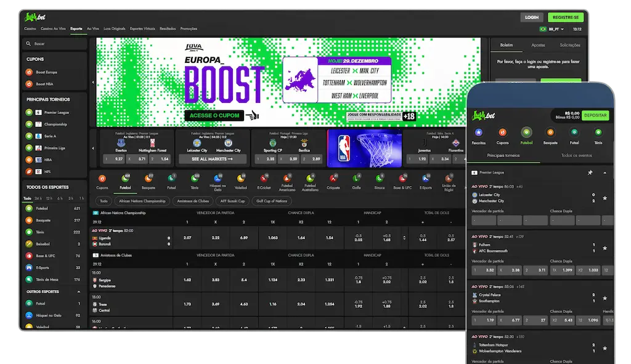
Task: Select Premier League under Principais Torneios in the sidebar
Action: (47, 113)
